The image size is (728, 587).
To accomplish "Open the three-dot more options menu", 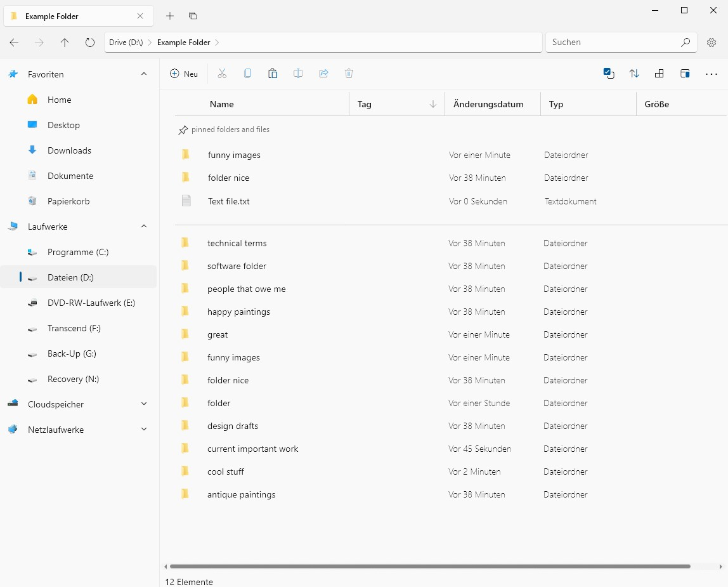I will coord(712,74).
